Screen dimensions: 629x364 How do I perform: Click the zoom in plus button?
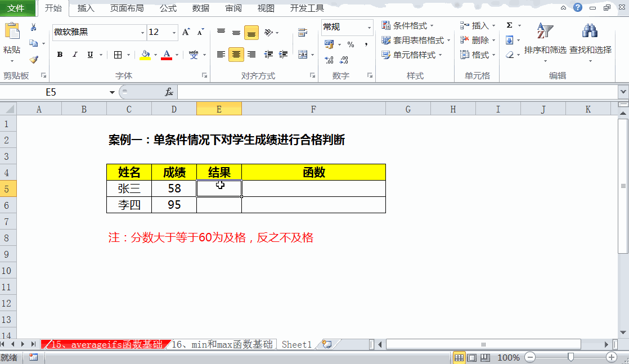point(612,357)
